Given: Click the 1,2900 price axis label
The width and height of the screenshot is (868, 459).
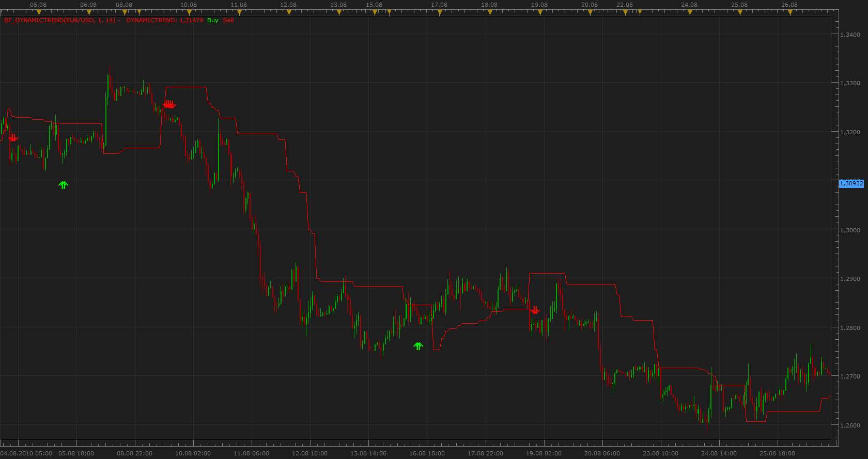Looking at the screenshot, I should pyautogui.click(x=850, y=279).
